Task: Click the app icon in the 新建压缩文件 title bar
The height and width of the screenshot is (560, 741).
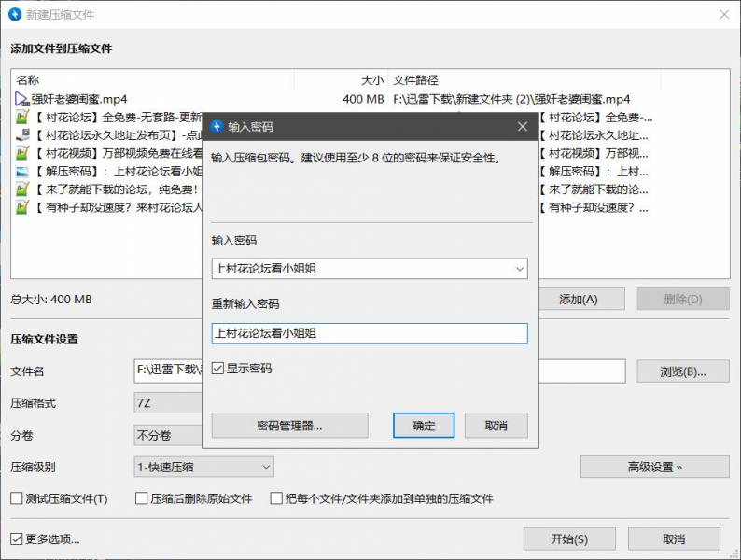Action: click(x=14, y=15)
